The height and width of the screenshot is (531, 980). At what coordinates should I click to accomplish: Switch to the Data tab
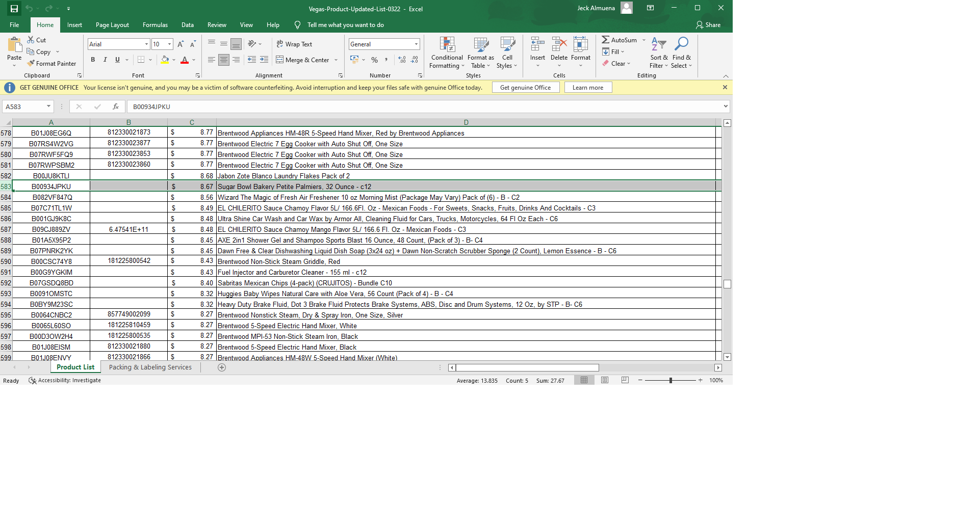[x=187, y=25]
